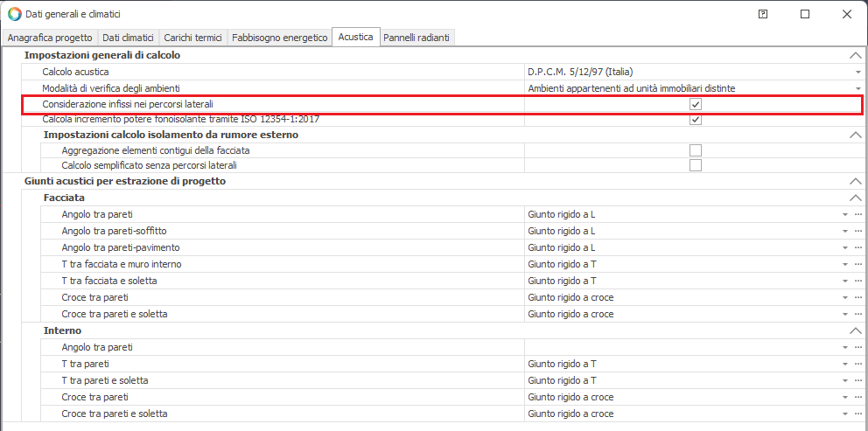Switch to the Dati climatici tab

click(x=128, y=38)
